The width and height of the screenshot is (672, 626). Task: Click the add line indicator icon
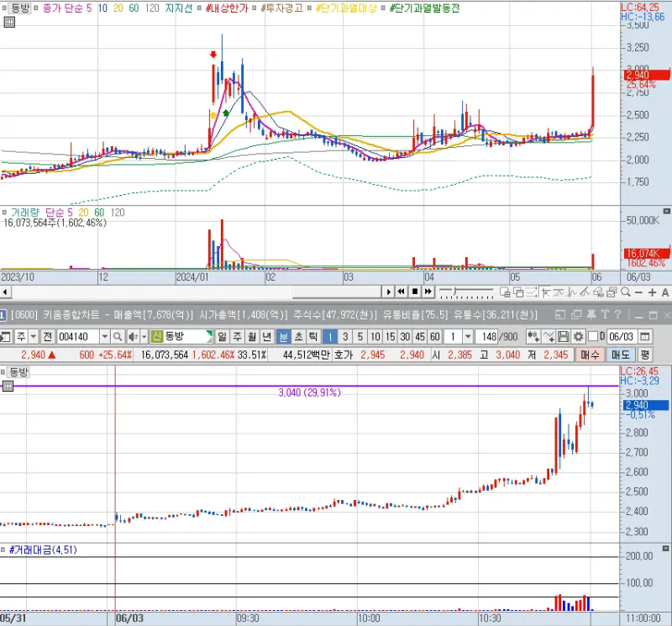coord(549,337)
